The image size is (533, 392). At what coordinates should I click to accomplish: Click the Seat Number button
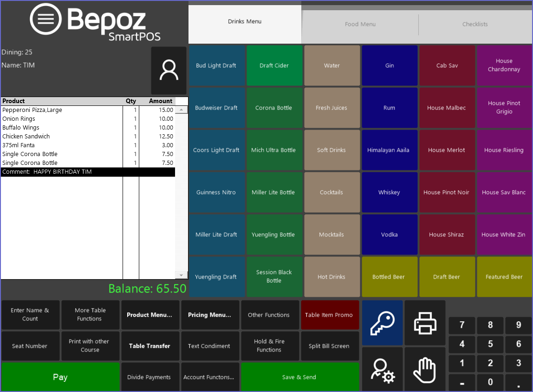[30, 346]
